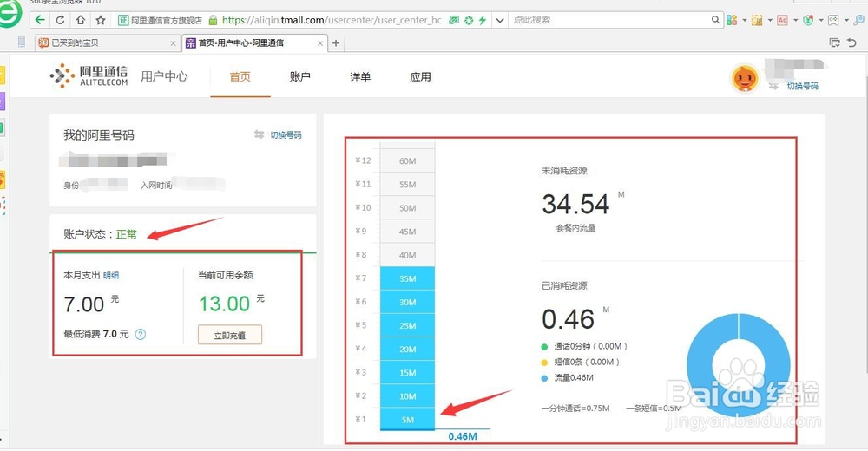Click the blue donut usage chart
This screenshot has height=451, width=868.
[x=738, y=365]
